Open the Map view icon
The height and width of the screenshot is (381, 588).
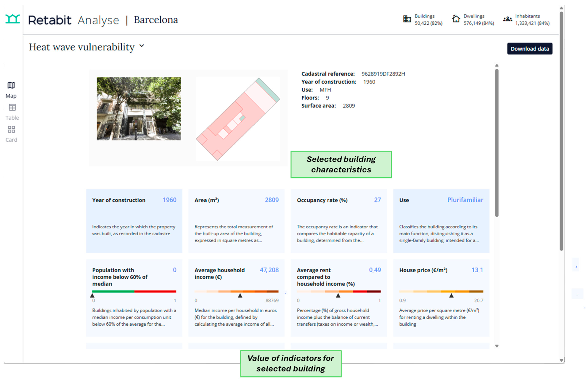(11, 85)
